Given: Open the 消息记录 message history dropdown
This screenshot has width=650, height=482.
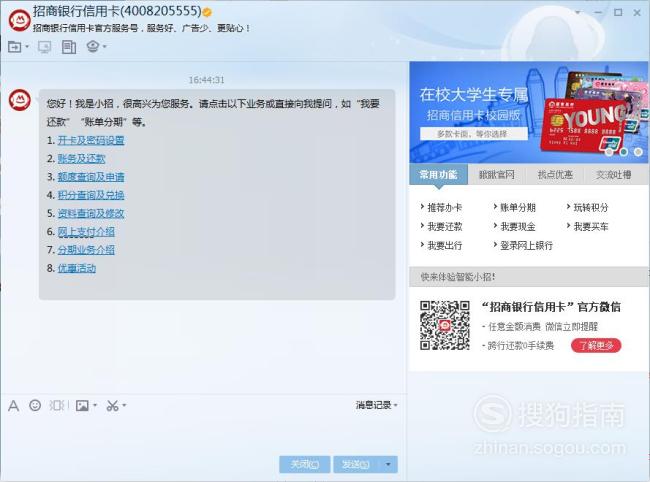Looking at the screenshot, I should tap(376, 405).
